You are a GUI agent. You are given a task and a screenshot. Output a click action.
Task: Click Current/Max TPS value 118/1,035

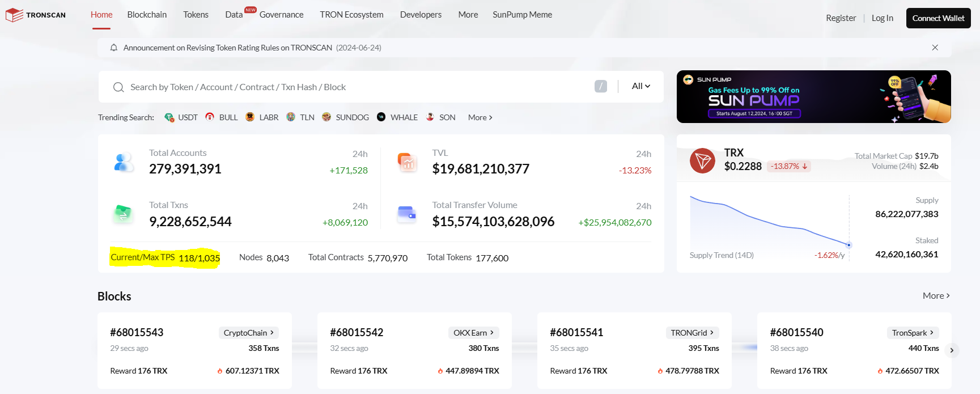[199, 258]
